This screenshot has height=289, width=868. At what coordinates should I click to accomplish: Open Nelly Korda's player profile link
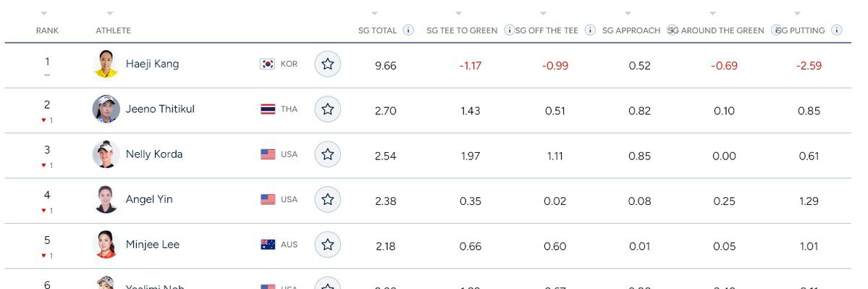pos(154,154)
